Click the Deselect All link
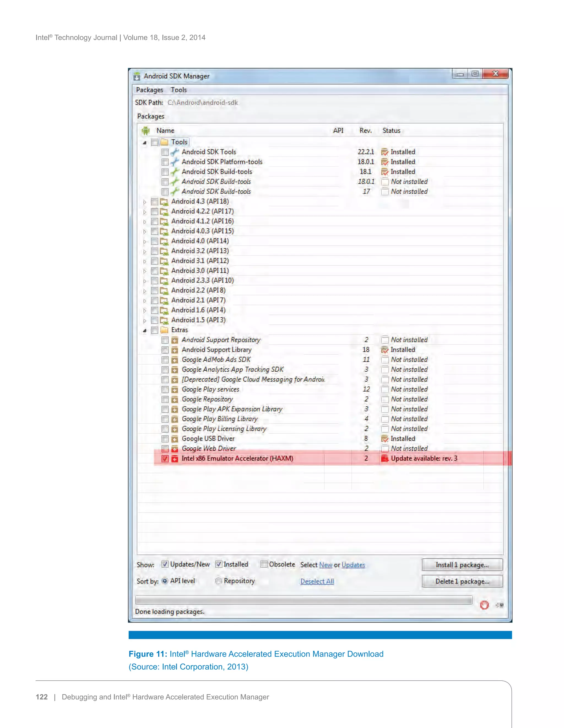This screenshot has width=564, height=728. [x=317, y=581]
